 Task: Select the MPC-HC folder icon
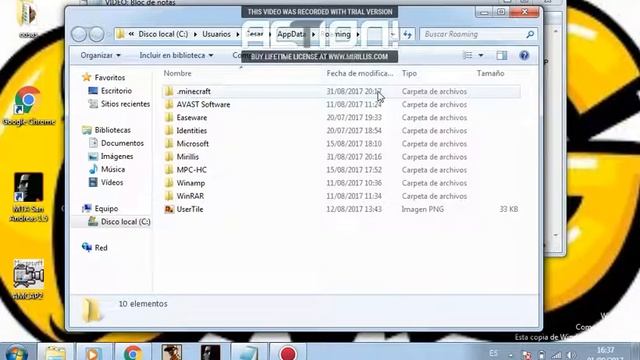tap(169, 170)
